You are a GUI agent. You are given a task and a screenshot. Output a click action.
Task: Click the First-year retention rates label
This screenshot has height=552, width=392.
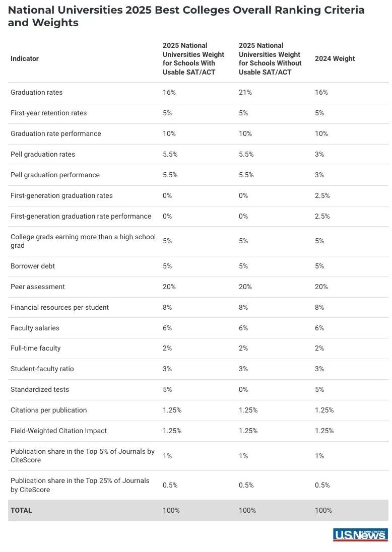tap(48, 113)
